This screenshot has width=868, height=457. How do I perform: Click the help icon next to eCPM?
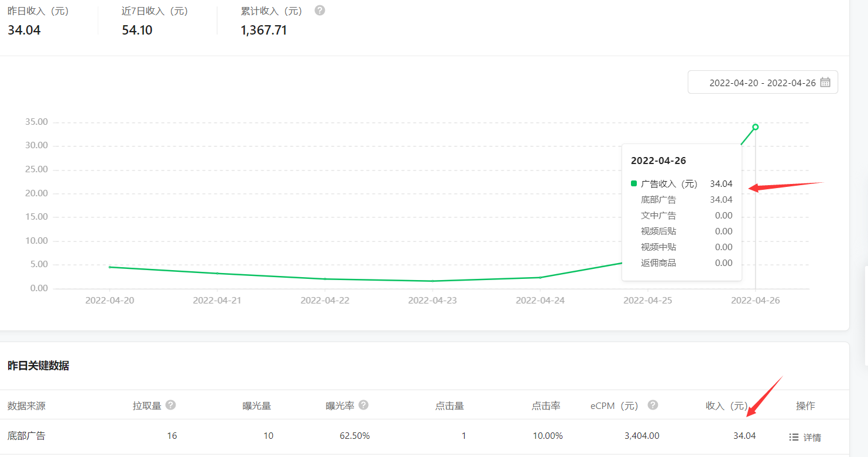pyautogui.click(x=653, y=405)
